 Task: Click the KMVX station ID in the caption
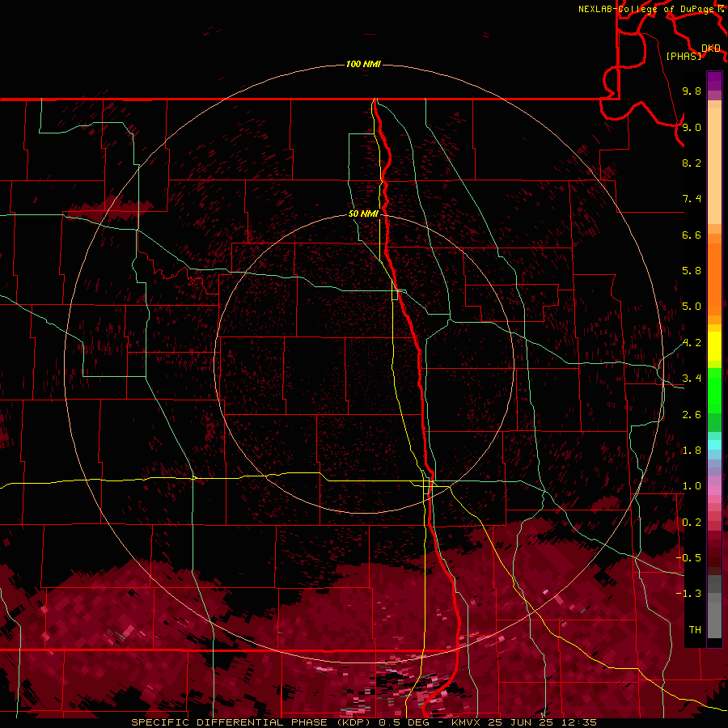point(467,722)
